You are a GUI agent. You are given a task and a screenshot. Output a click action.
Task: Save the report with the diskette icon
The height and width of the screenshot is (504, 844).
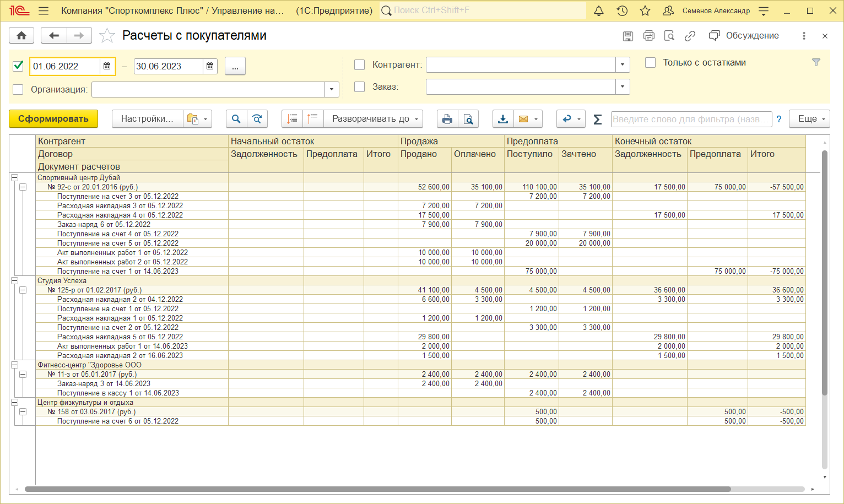[x=627, y=36]
